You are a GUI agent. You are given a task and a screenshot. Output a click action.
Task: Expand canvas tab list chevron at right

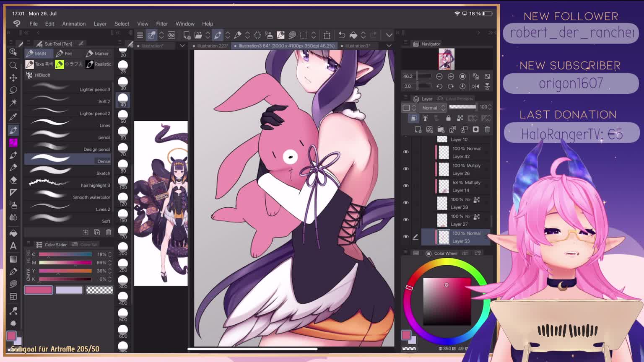[389, 46]
